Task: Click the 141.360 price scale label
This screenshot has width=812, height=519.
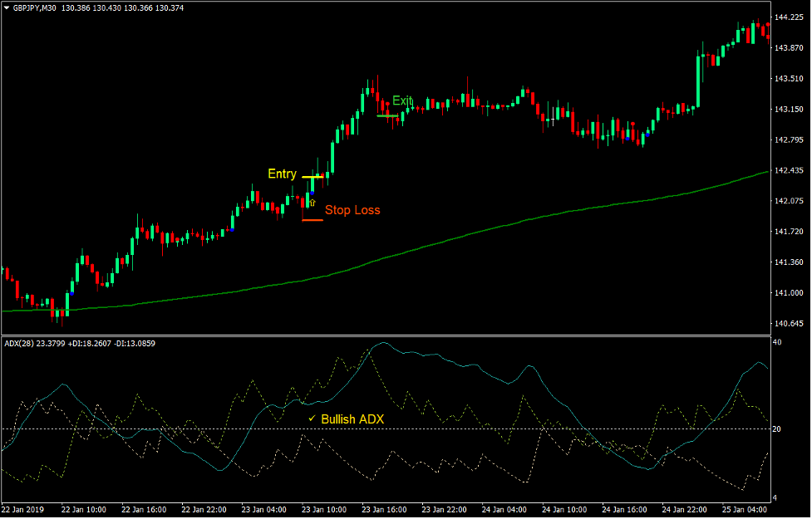Action: 789,262
